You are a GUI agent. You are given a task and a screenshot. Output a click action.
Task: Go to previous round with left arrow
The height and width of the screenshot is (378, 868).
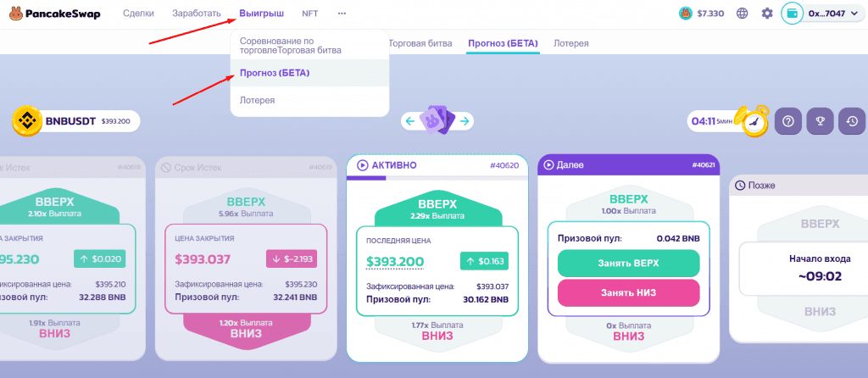click(x=410, y=121)
